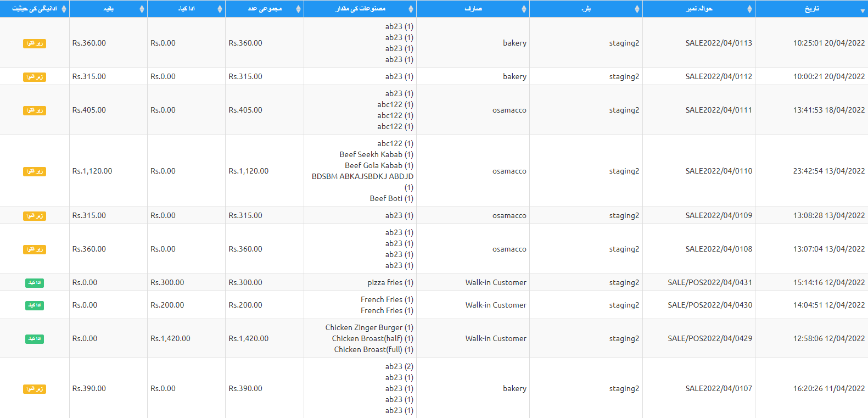Sort by بقیہ balance column arrows
The height and width of the screenshot is (418, 868).
click(142, 9)
